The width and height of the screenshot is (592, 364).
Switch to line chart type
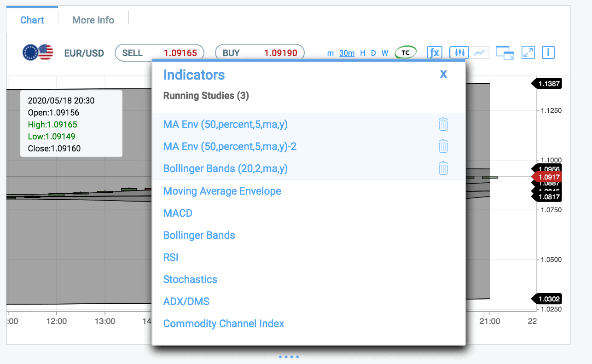[x=480, y=52]
